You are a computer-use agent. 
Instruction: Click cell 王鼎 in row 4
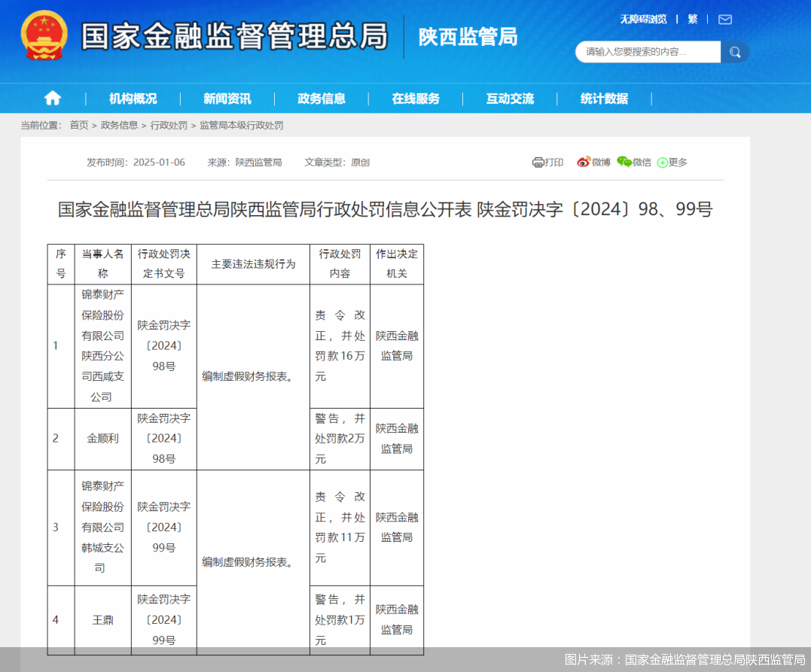(103, 620)
